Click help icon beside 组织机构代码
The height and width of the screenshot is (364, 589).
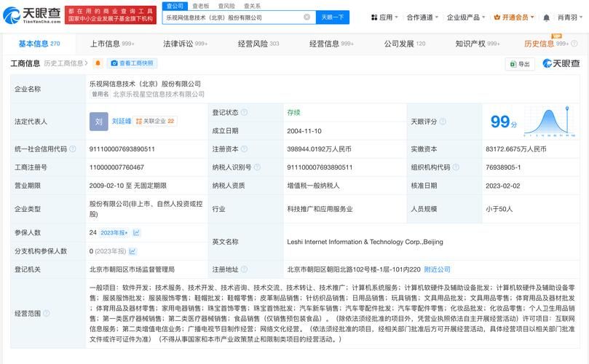click(456, 167)
